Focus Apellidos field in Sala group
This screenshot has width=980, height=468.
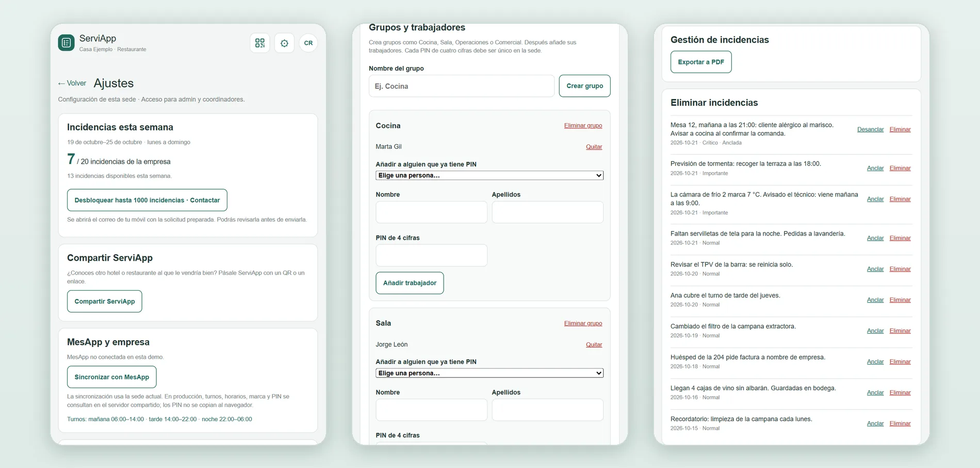click(x=548, y=410)
